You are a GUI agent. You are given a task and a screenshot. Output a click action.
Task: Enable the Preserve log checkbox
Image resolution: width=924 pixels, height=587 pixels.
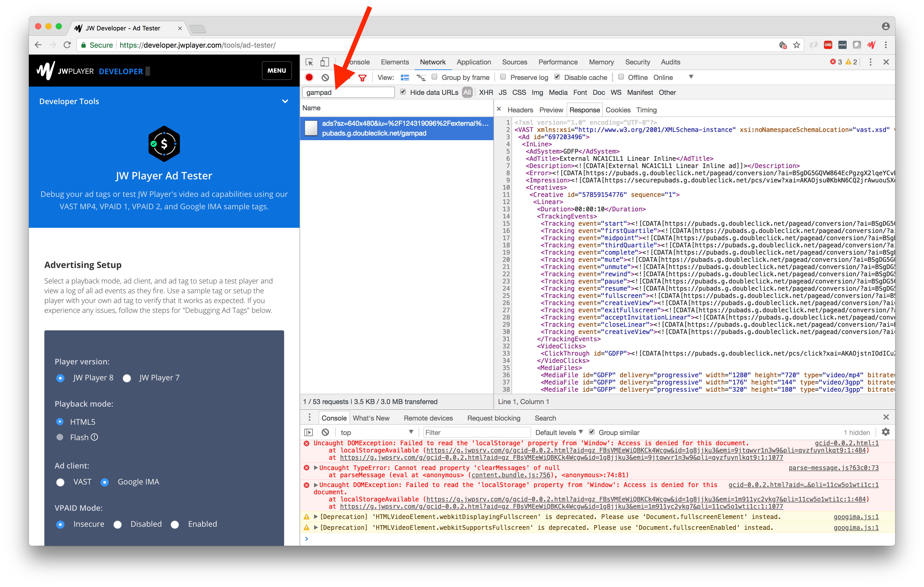coord(503,77)
